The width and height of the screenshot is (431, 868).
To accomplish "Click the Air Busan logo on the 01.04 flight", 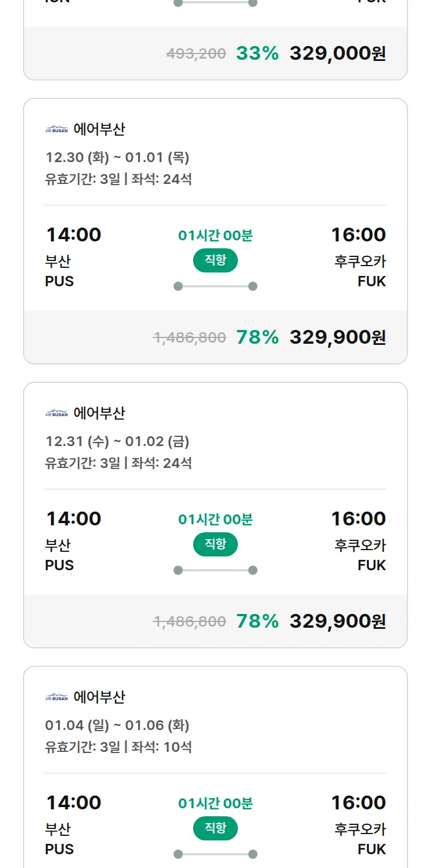I will click(56, 697).
